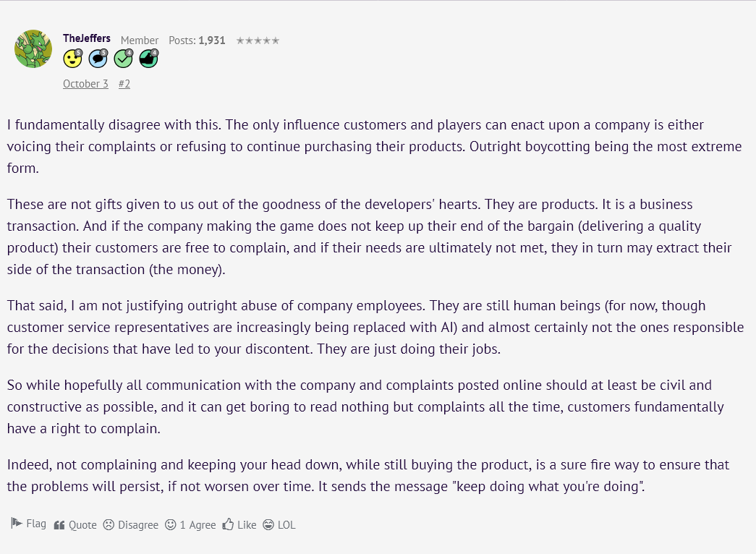Click TheJeffers' green avatar picture

[x=33, y=49]
